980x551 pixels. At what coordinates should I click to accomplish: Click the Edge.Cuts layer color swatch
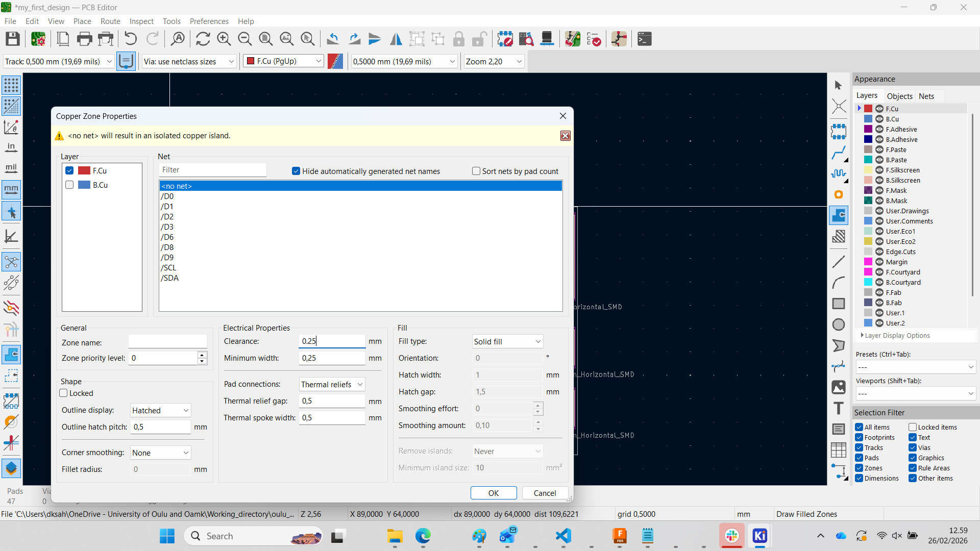[x=868, y=252]
